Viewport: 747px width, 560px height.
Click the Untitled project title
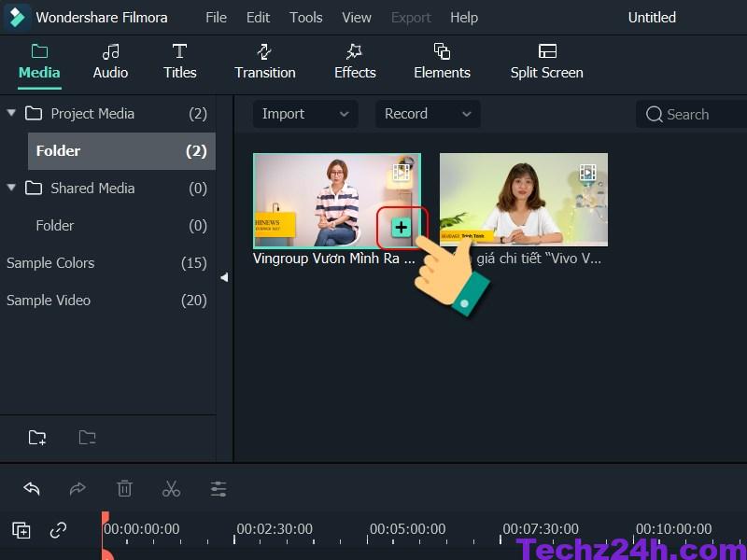[652, 18]
